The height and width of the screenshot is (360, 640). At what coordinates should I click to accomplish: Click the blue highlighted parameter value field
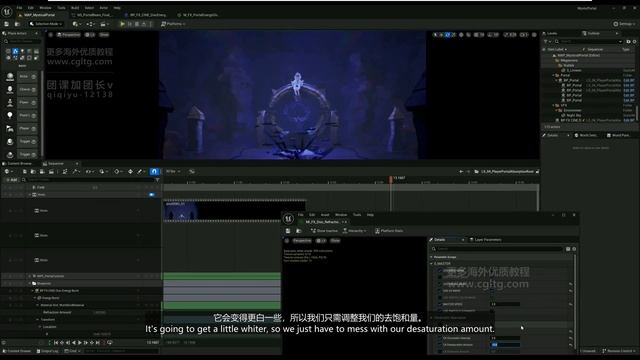pyautogui.click(x=505, y=345)
